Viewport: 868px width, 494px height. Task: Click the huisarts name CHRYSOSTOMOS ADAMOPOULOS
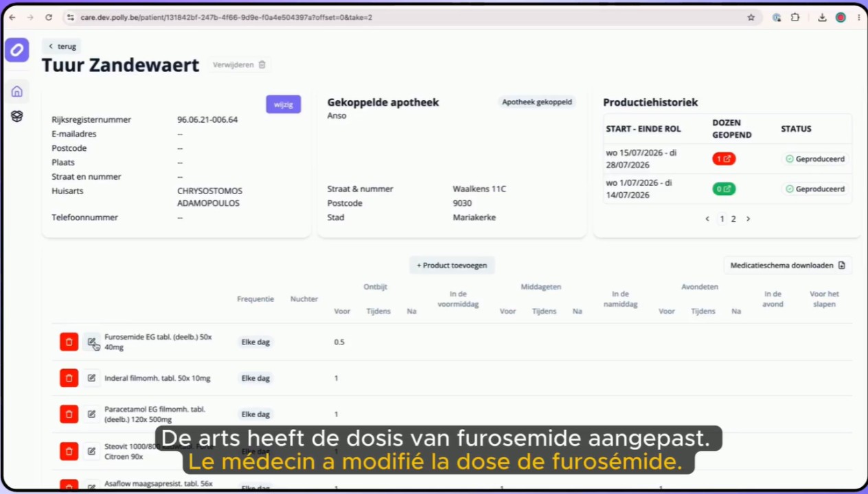click(209, 197)
